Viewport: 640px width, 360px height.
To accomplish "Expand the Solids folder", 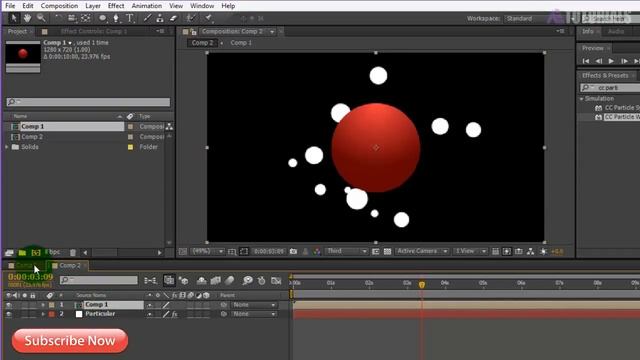I will tap(7, 147).
